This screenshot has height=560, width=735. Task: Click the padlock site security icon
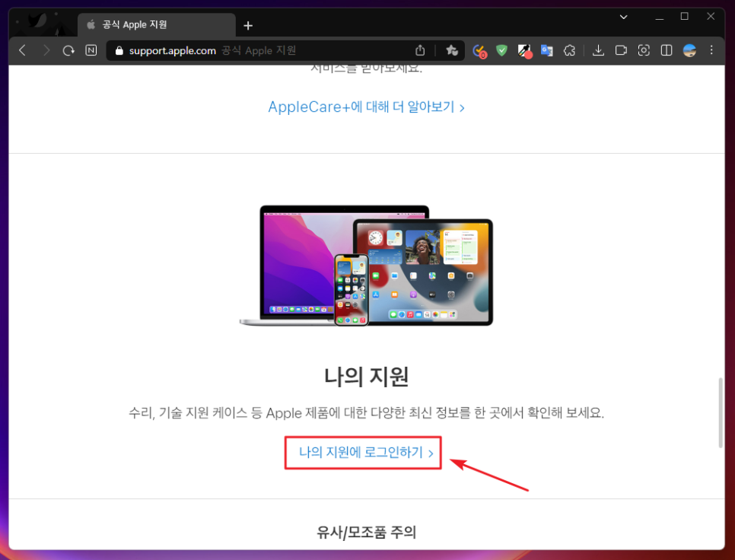click(119, 51)
